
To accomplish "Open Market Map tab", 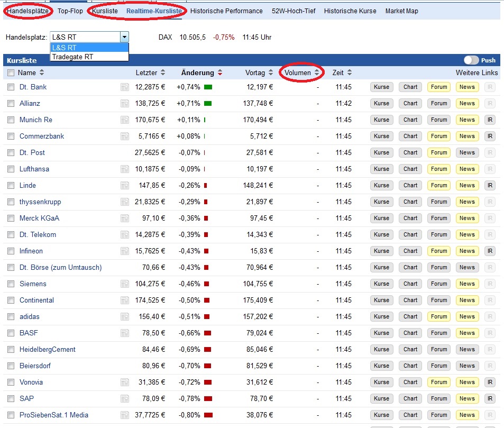I will [x=402, y=11].
